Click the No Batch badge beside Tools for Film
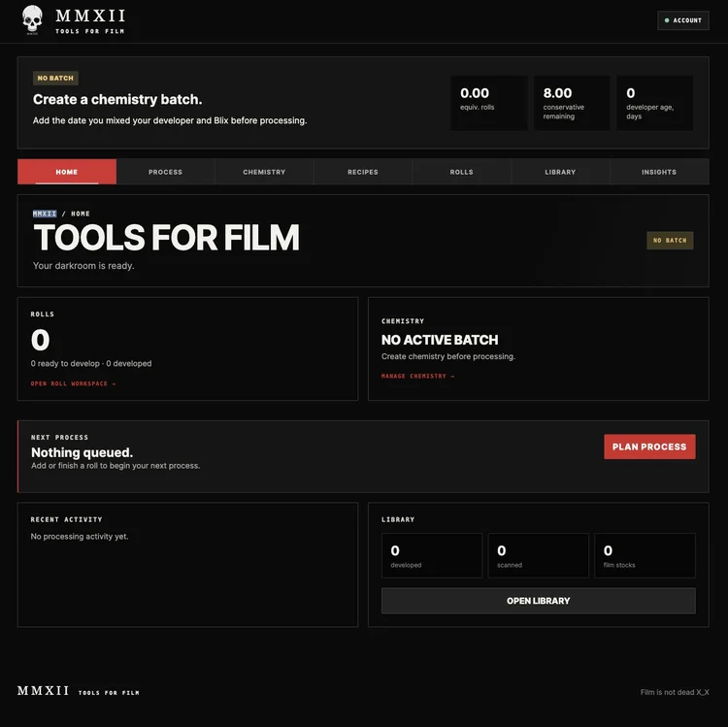Image resolution: width=728 pixels, height=727 pixels. [670, 241]
